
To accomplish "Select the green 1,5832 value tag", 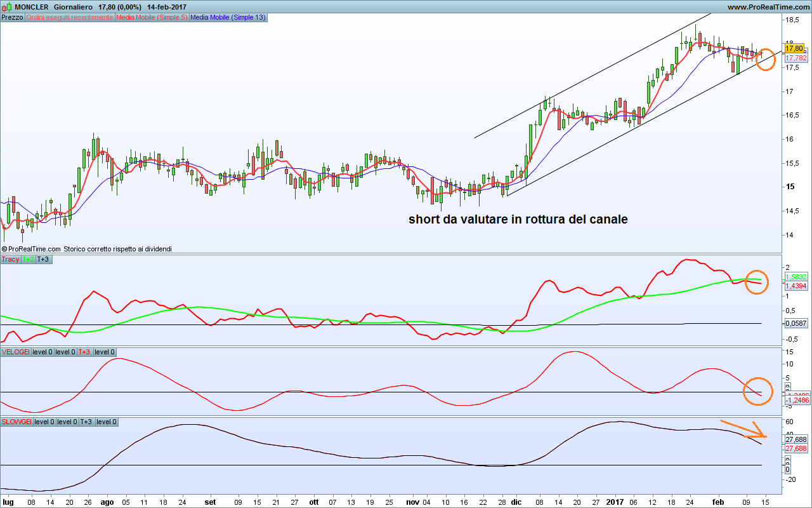I will 796,277.
